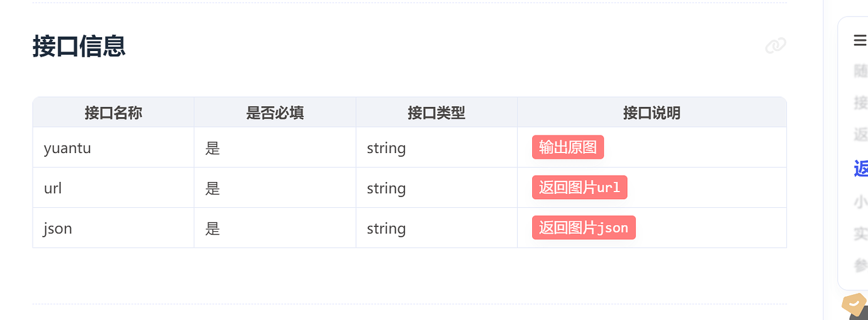Image resolution: width=868 pixels, height=320 pixels.
Task: Click the 返回图片json red tag
Action: 584,228
